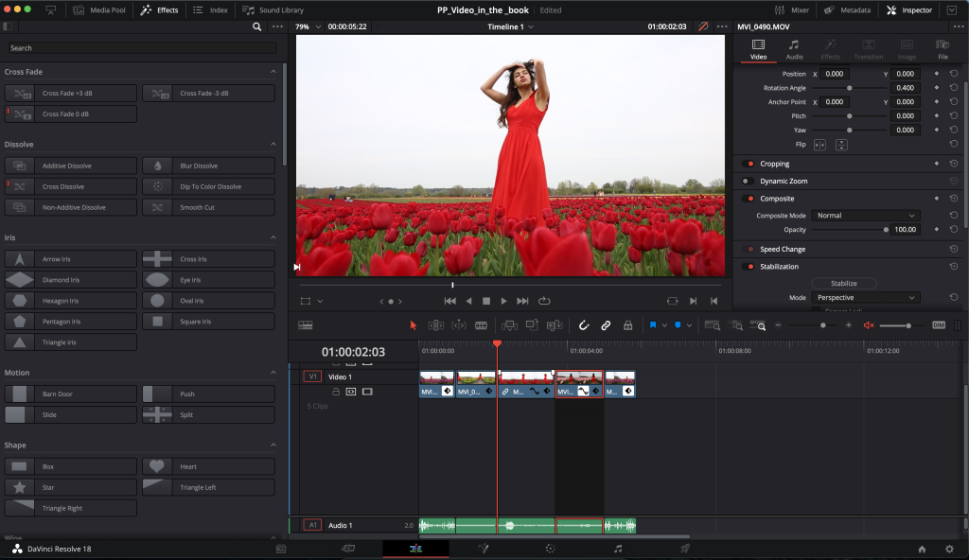Viewport: 969px width, 560px height.
Task: Enable the Dynamic Zoom switch
Action: (x=748, y=181)
